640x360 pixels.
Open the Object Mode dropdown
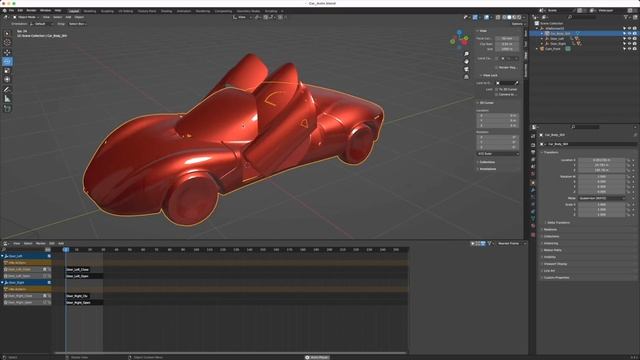25,17
